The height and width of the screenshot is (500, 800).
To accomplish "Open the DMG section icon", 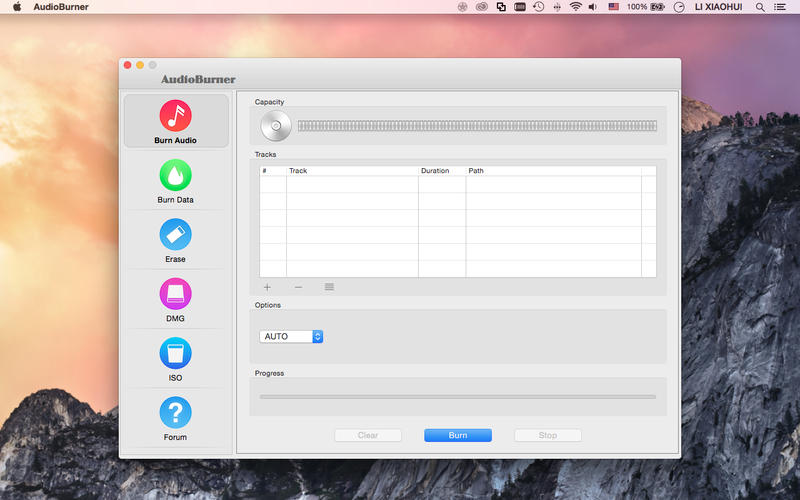I will (175, 294).
